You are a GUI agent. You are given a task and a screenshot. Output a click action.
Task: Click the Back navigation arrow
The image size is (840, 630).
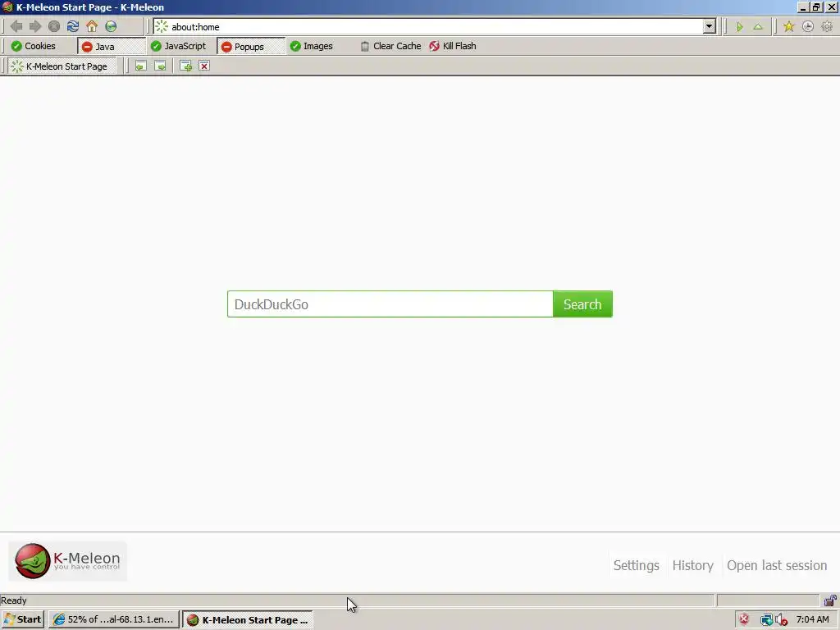click(x=16, y=26)
